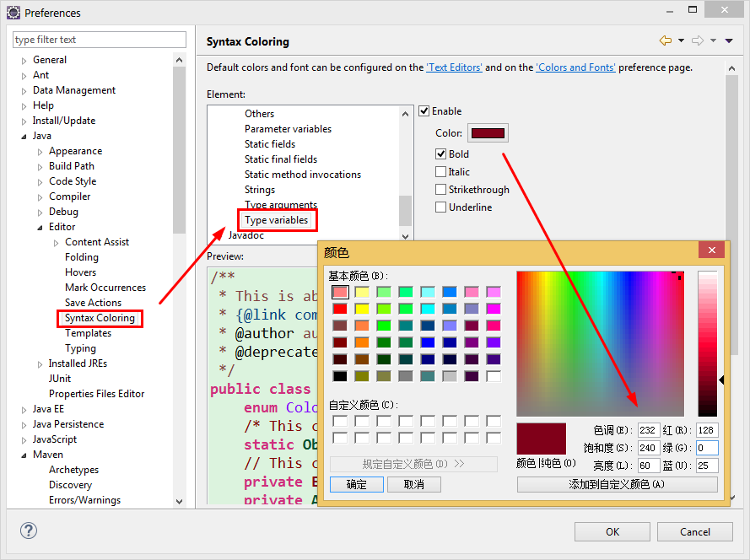Screen dimensions: 750x560
Task: Pick the bright yellow basic color swatch
Action: 362,309
